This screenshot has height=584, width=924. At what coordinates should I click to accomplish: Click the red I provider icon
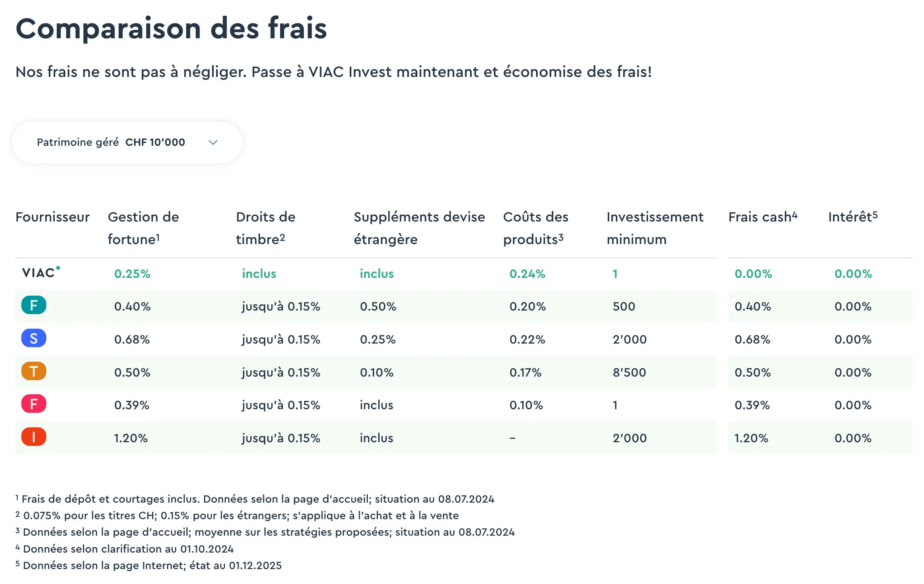(x=34, y=438)
